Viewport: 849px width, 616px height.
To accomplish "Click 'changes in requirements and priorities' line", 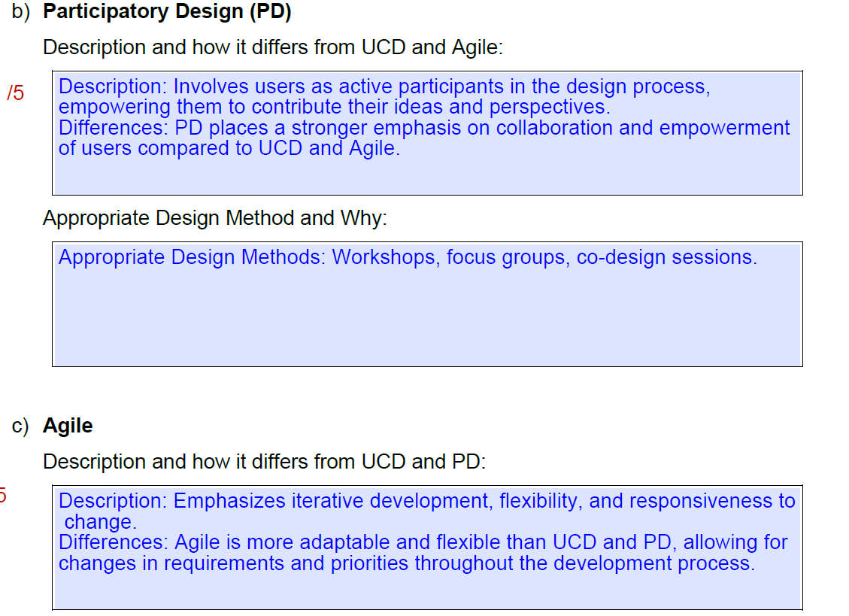I will pyautogui.click(x=407, y=563).
